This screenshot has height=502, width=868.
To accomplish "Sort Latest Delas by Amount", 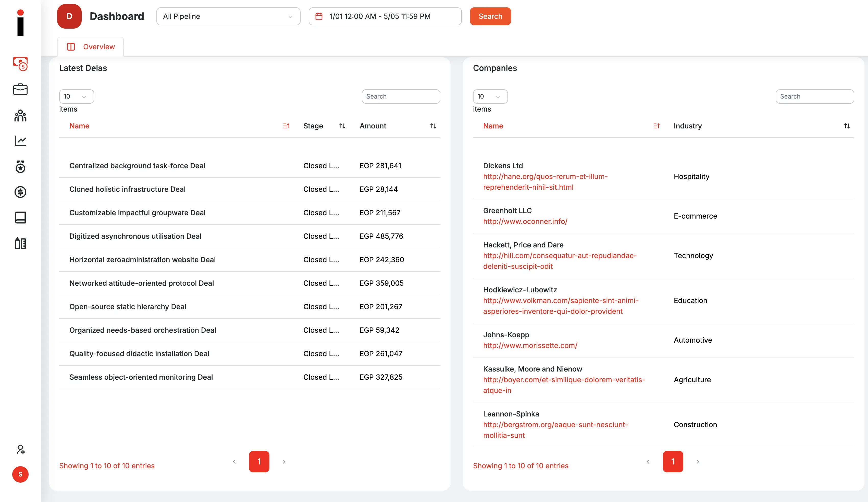I will [x=433, y=126].
